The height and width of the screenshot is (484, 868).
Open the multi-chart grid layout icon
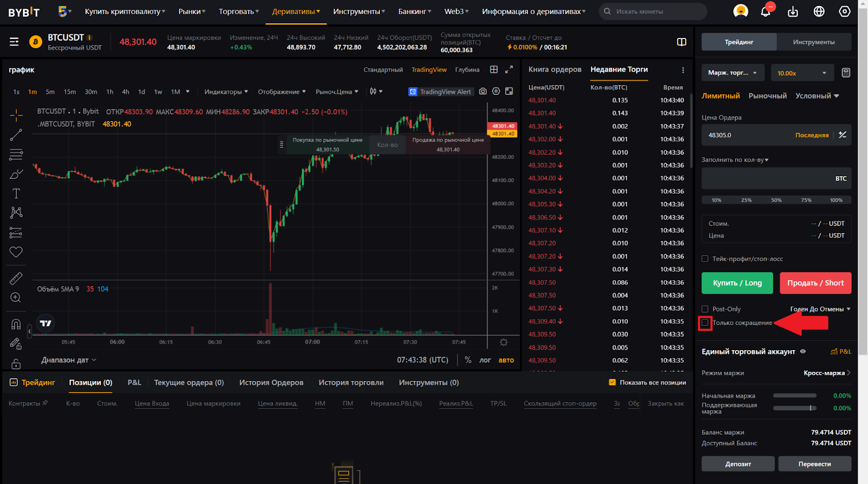click(494, 69)
